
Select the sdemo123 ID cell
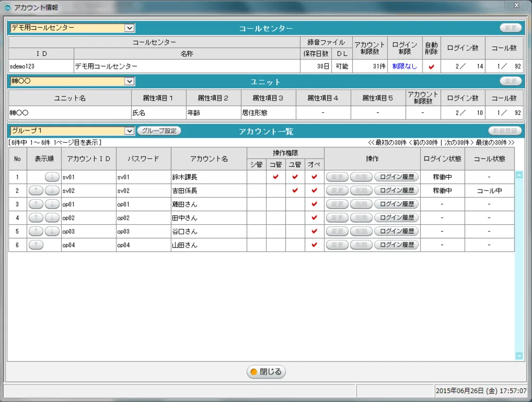click(41, 66)
